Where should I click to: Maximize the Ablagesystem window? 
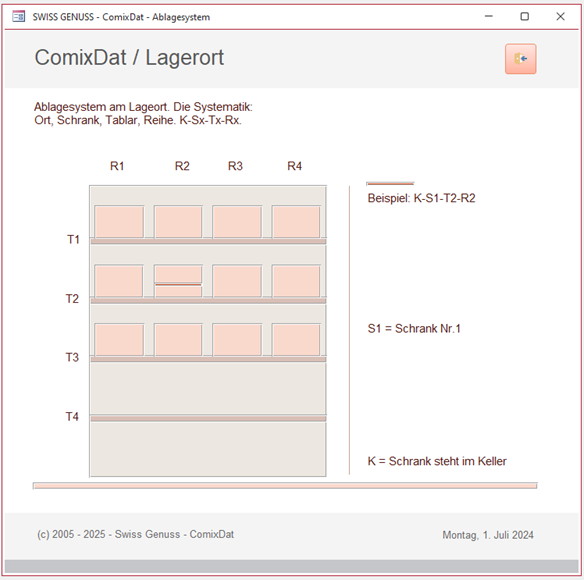524,16
